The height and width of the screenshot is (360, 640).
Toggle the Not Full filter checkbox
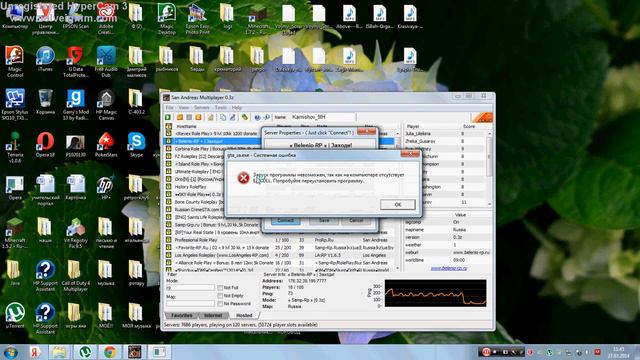pyautogui.click(x=220, y=288)
